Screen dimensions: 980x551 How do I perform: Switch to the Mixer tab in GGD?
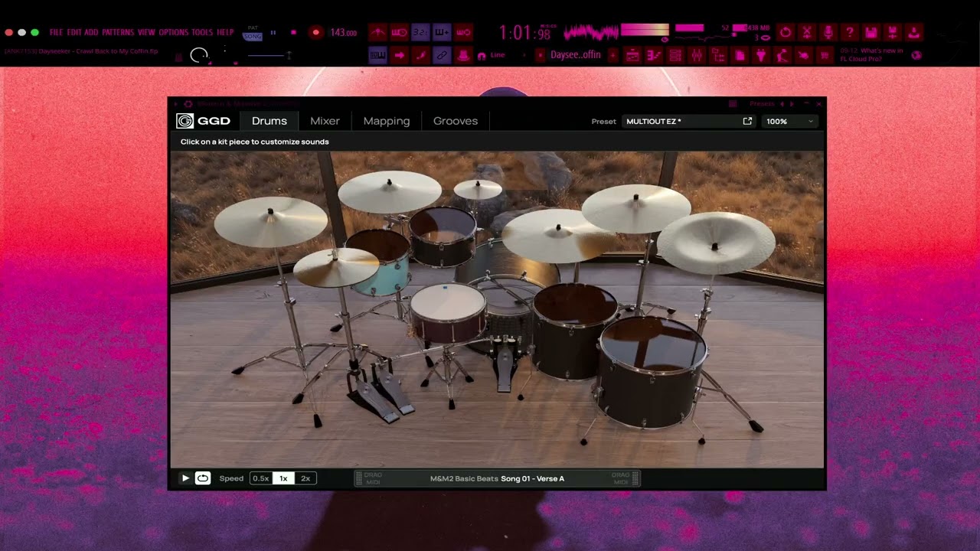coord(325,121)
